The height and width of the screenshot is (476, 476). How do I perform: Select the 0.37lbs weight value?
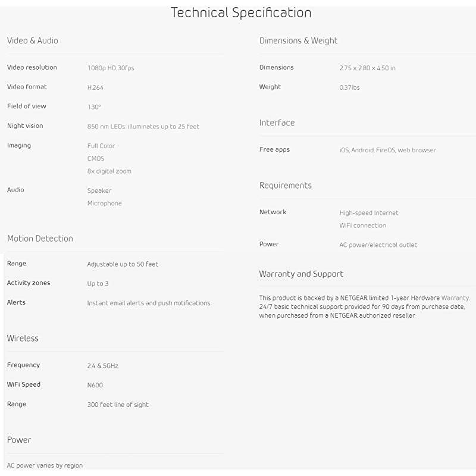point(349,87)
